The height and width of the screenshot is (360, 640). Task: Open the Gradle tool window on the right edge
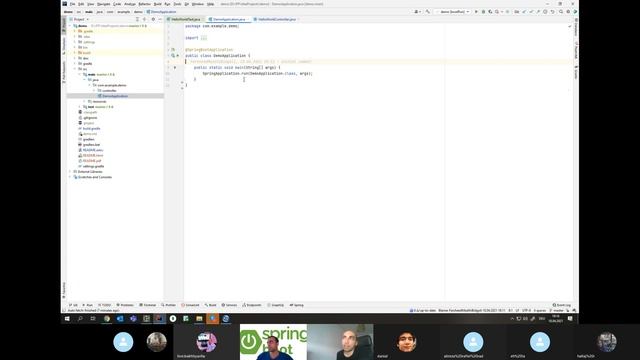click(x=576, y=73)
